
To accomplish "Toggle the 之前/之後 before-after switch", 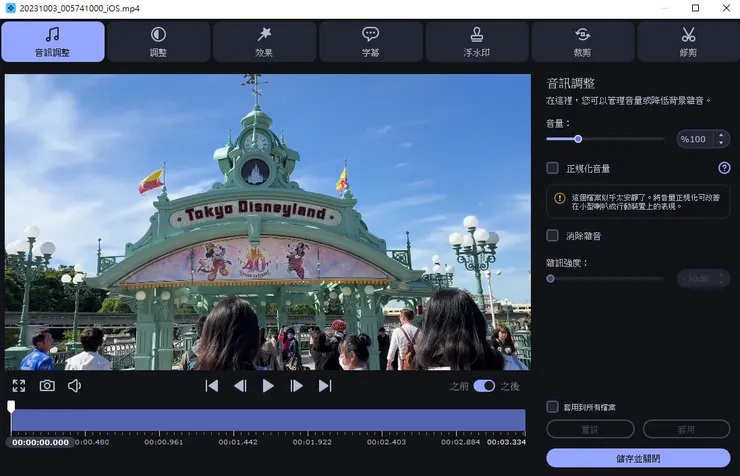I will [x=484, y=386].
